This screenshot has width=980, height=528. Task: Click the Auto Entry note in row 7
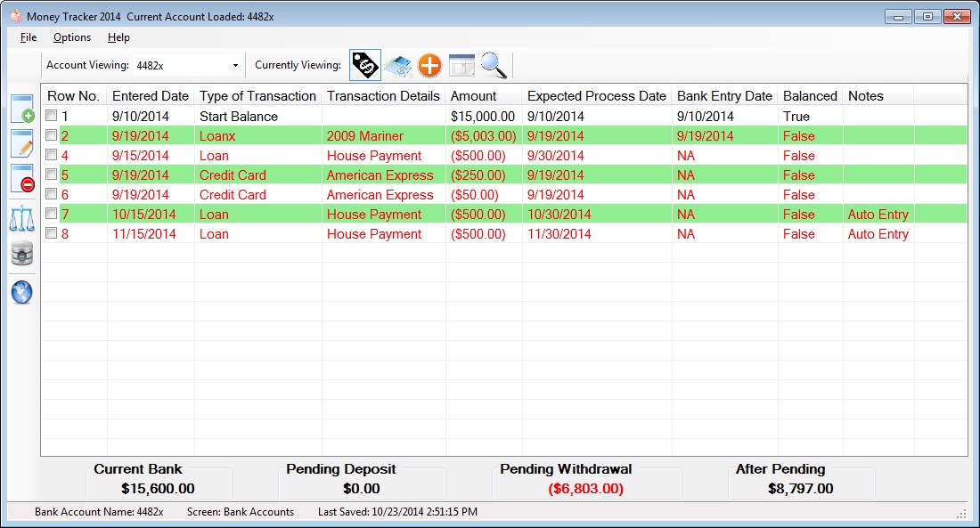878,215
